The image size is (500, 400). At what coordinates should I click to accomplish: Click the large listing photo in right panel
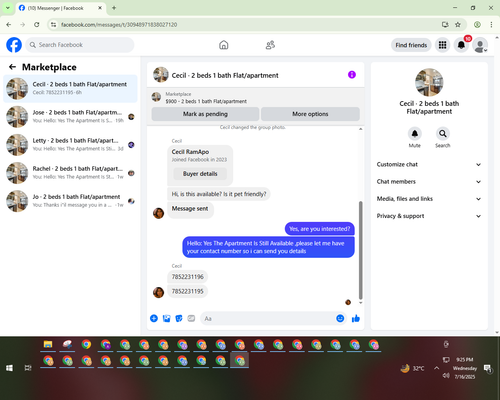point(429,82)
